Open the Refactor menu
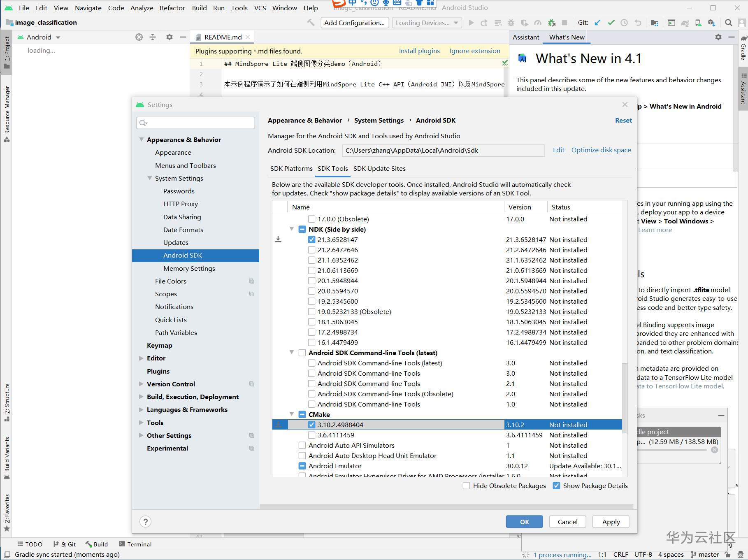748x560 pixels. click(x=172, y=8)
